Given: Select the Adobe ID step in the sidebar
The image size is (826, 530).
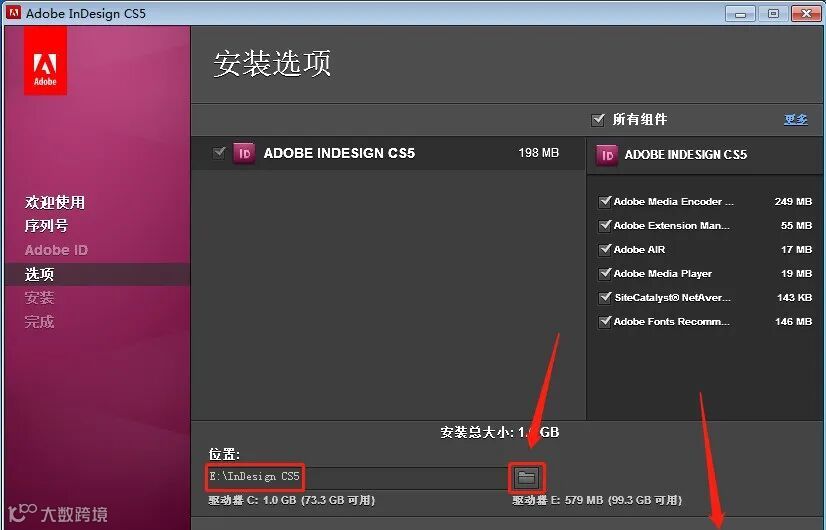Looking at the screenshot, I should click(56, 250).
